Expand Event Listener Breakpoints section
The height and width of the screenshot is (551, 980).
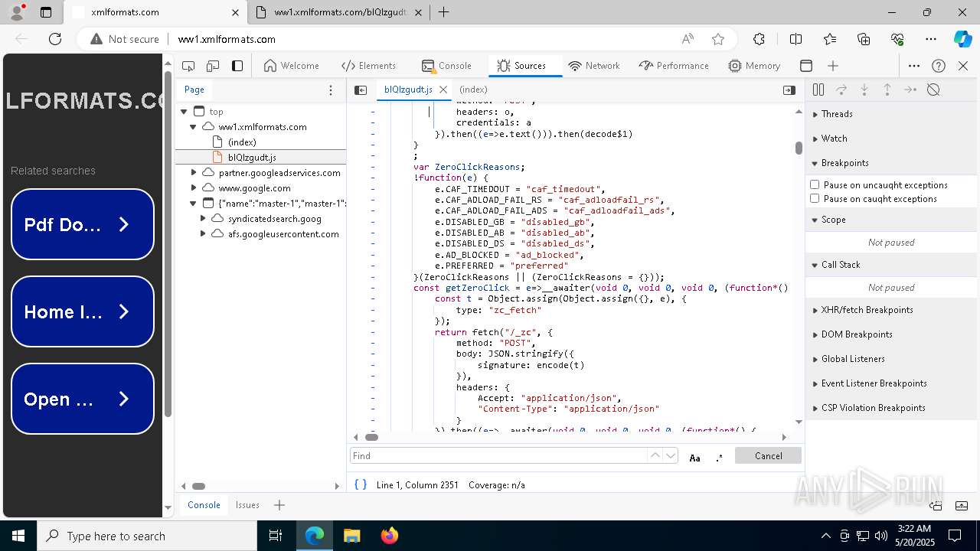tap(893, 383)
